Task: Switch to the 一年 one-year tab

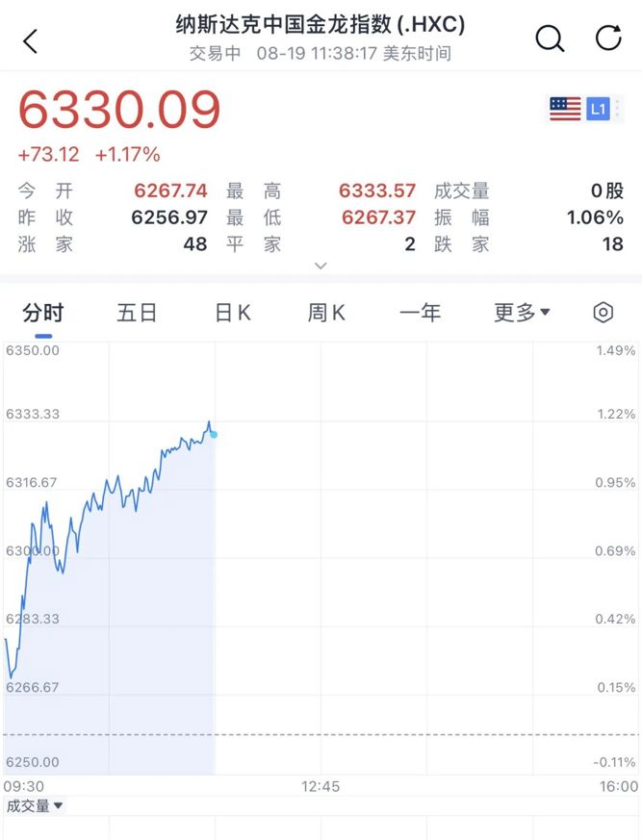Action: click(421, 313)
